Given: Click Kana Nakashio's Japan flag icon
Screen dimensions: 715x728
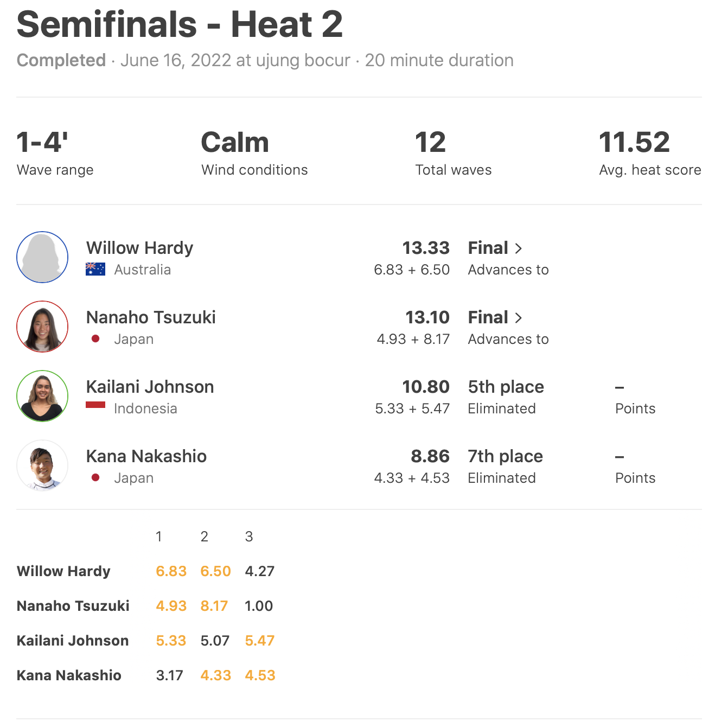Looking at the screenshot, I should coord(95,478).
